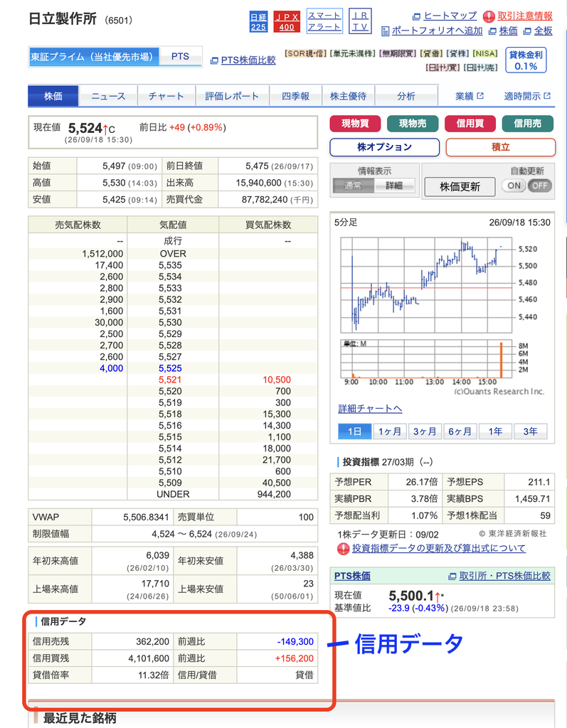Turn 自動更新 ON
Screen dimensions: 567x728
click(514, 186)
